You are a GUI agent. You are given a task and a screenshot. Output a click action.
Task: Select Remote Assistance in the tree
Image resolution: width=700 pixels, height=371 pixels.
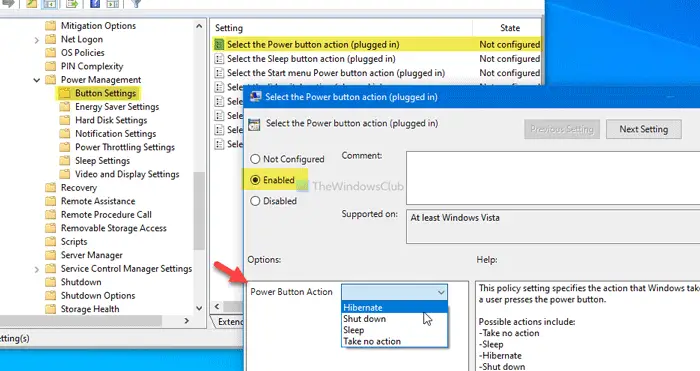pyautogui.click(x=98, y=201)
